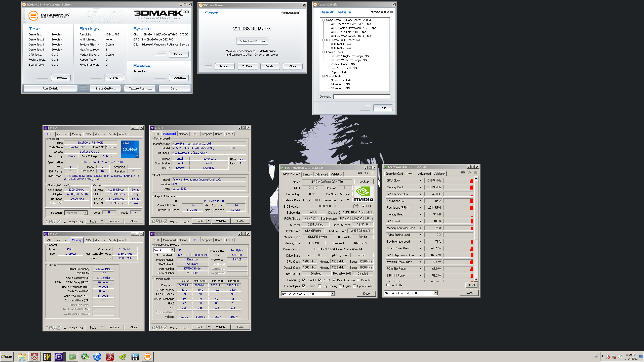The image size is (644, 362).
Task: Toggle the DirectML checkbox
Action: 358,280
